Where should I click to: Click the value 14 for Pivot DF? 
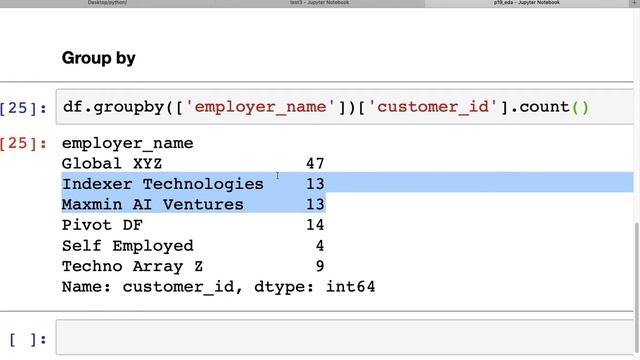[x=315, y=225]
